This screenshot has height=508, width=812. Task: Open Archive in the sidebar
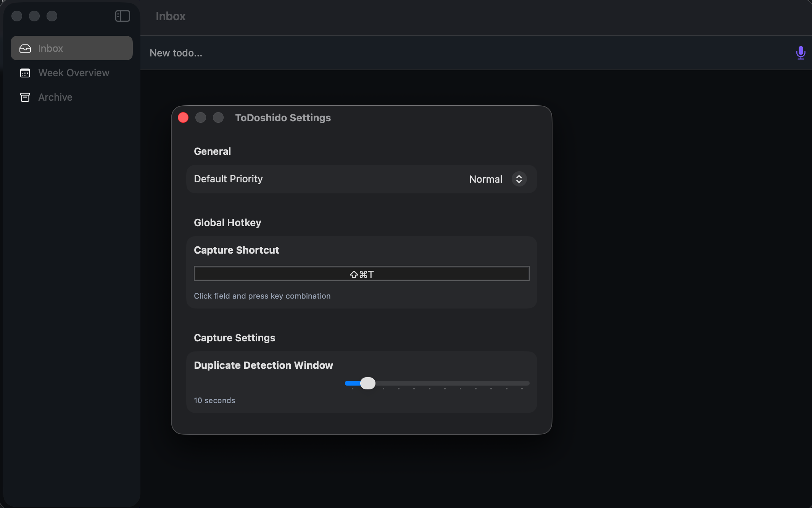click(x=72, y=97)
